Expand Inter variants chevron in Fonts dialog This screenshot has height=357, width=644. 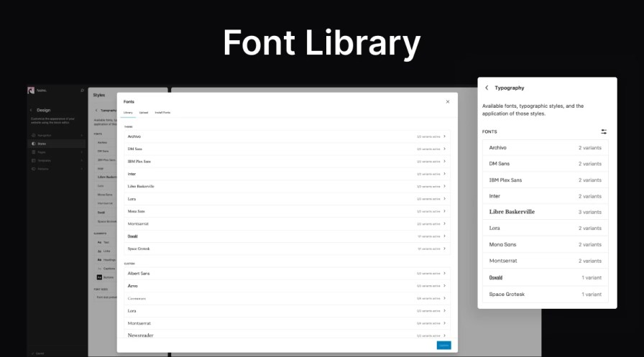(444, 174)
